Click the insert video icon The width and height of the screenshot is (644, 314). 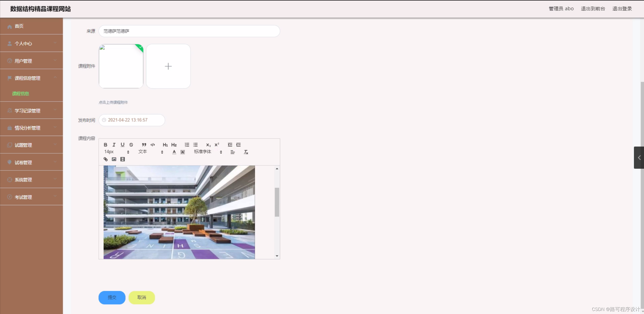(123, 159)
